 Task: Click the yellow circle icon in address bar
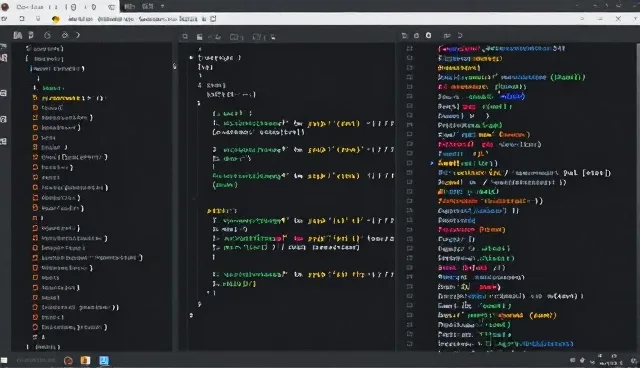56,19
